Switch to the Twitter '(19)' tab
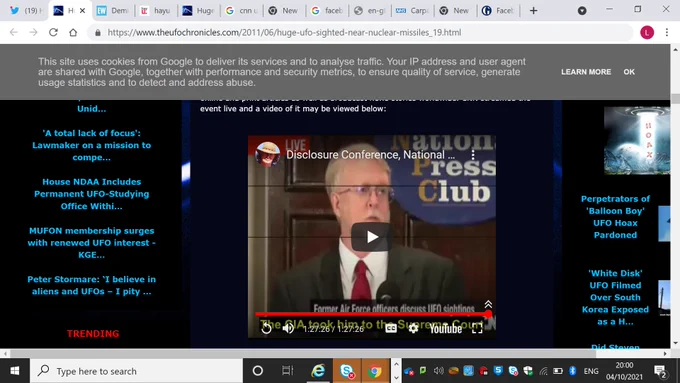The image size is (680, 383). point(26,11)
